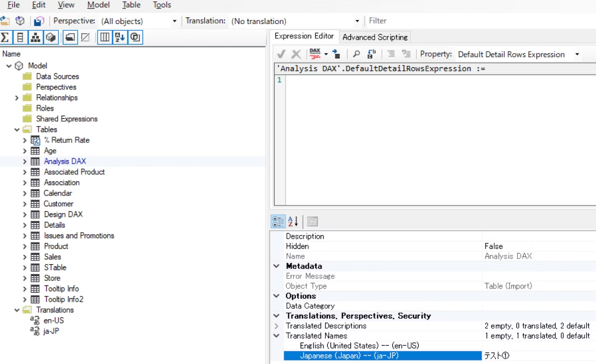Open the File menu

click(14, 5)
